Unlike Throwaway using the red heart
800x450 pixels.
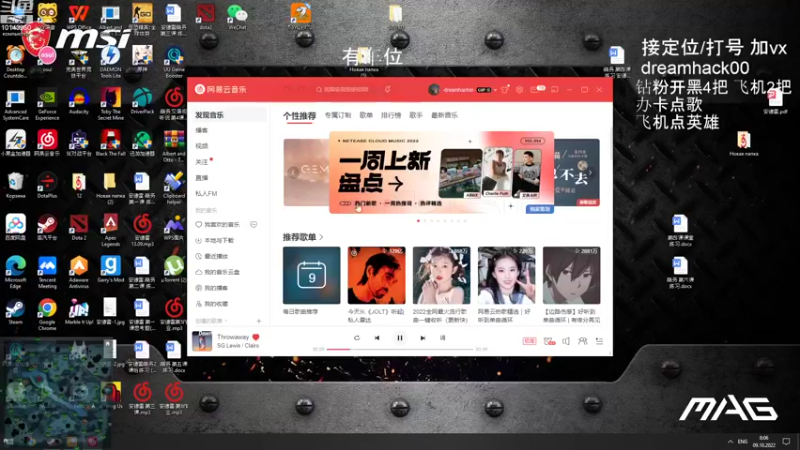click(x=256, y=337)
